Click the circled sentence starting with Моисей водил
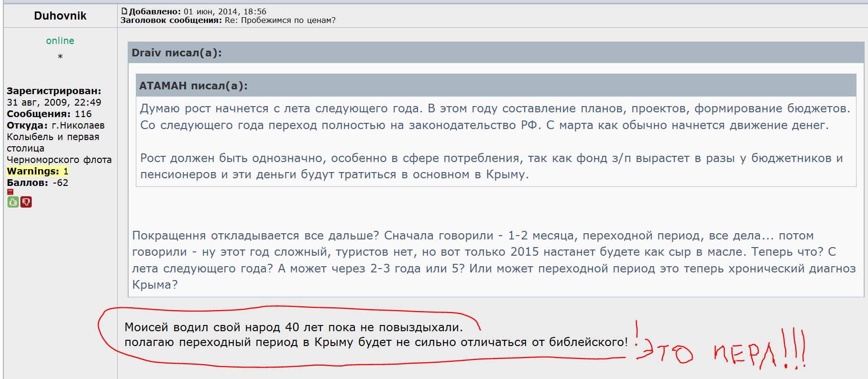This screenshot has height=379, width=868. tap(293, 327)
